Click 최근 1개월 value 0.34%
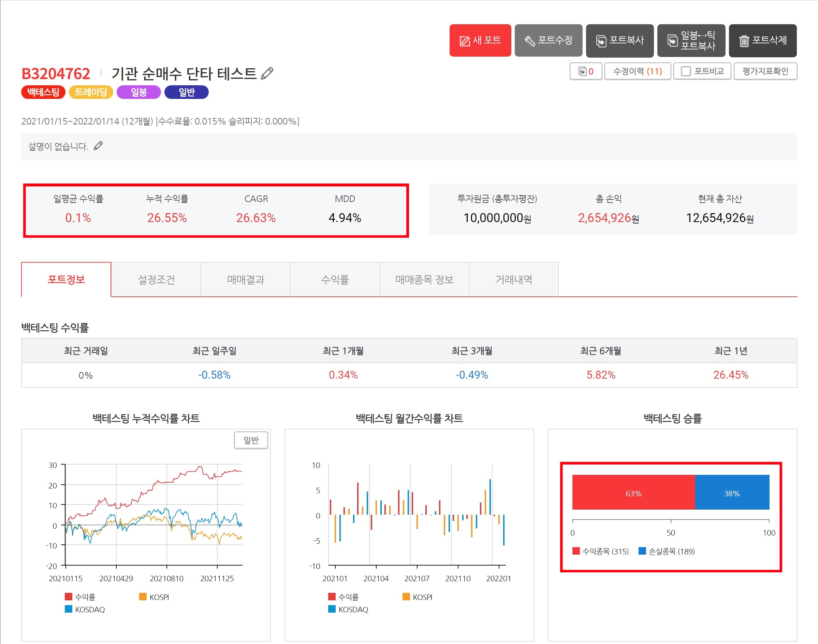This screenshot has height=644, width=818. click(343, 375)
